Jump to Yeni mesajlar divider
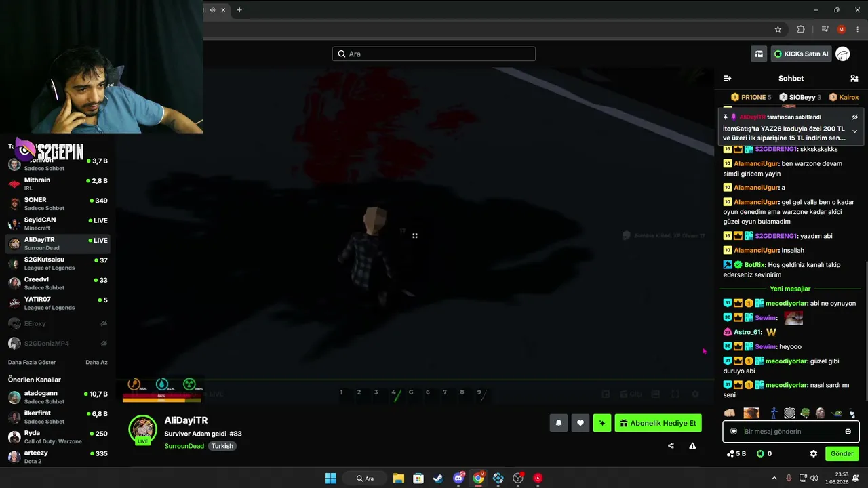The height and width of the screenshot is (488, 868). click(x=790, y=289)
